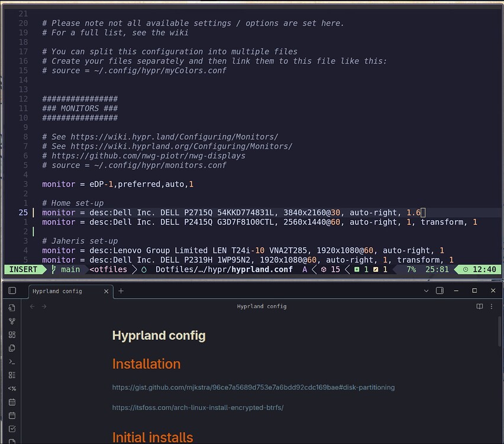Open canvas icon in Obsidian ribbon

[12, 334]
